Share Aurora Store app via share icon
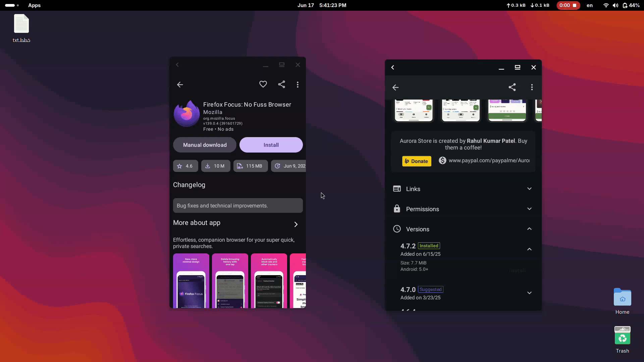 pos(512,87)
